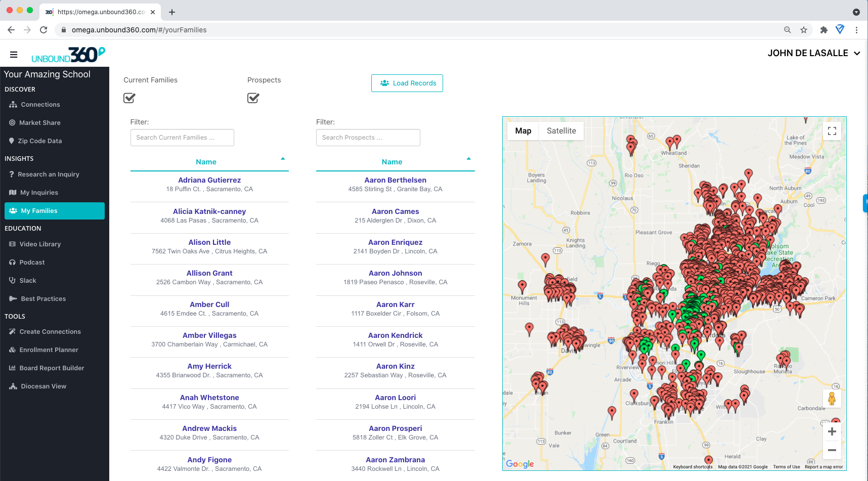Open the browser extensions puzzle icon
Image resolution: width=868 pixels, height=481 pixels.
(824, 30)
